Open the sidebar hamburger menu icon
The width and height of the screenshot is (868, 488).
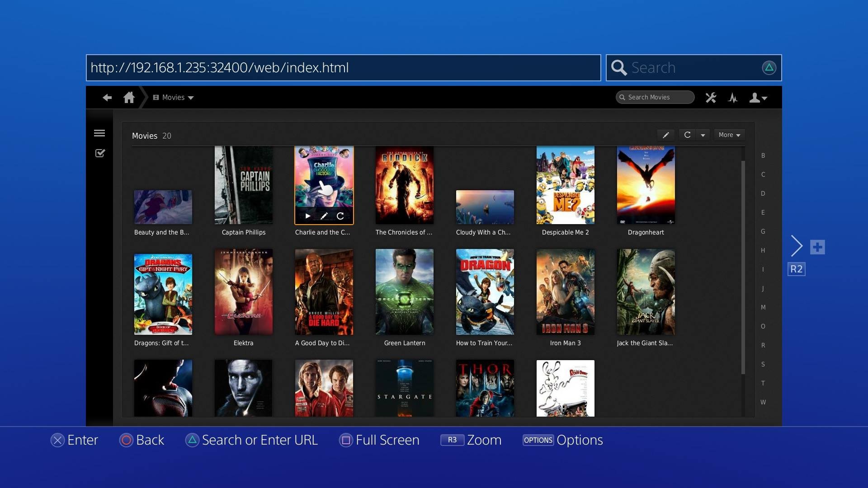point(99,133)
